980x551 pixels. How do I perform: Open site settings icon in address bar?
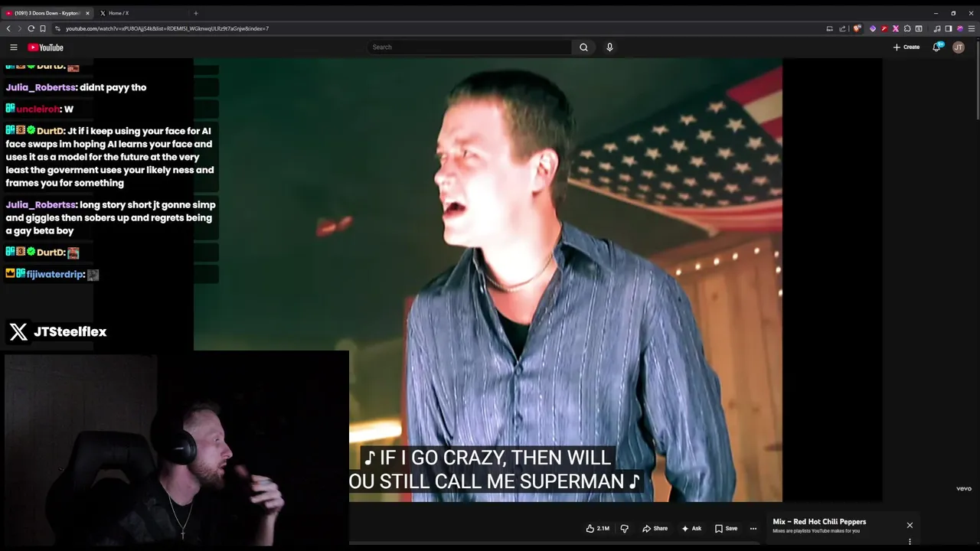(x=57, y=28)
